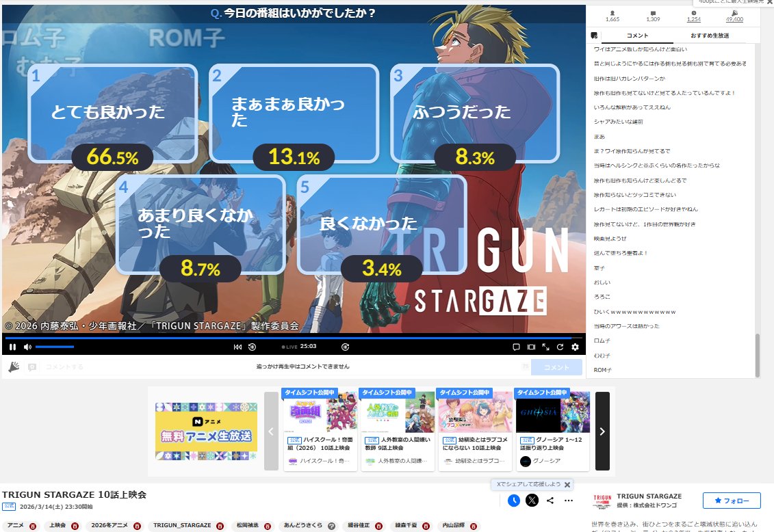Open the アニメ tag
The height and width of the screenshot is (532, 774).
coord(16,526)
